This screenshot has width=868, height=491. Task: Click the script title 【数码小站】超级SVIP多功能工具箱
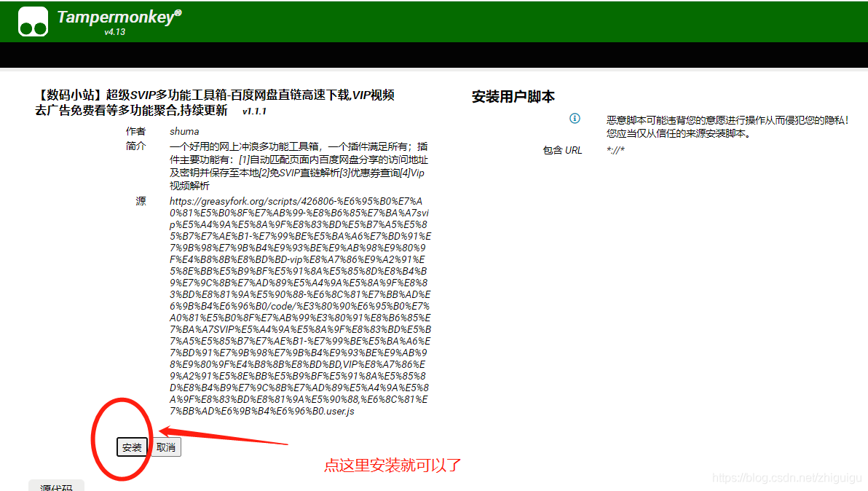click(x=215, y=103)
